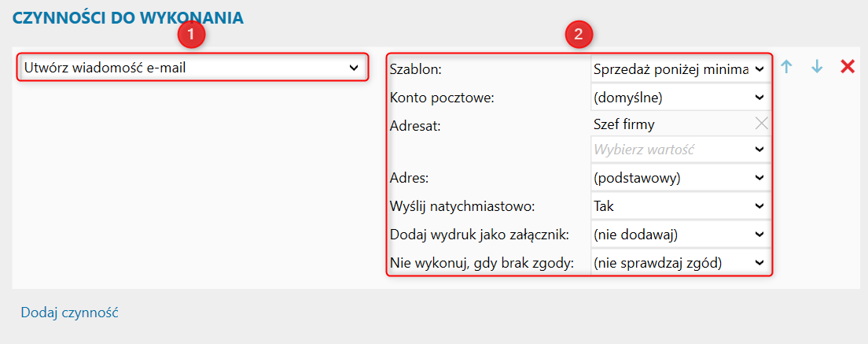Click the 'Nie wykonuj, gdy brak zgody' label
Screen dimensions: 868x344
(482, 262)
